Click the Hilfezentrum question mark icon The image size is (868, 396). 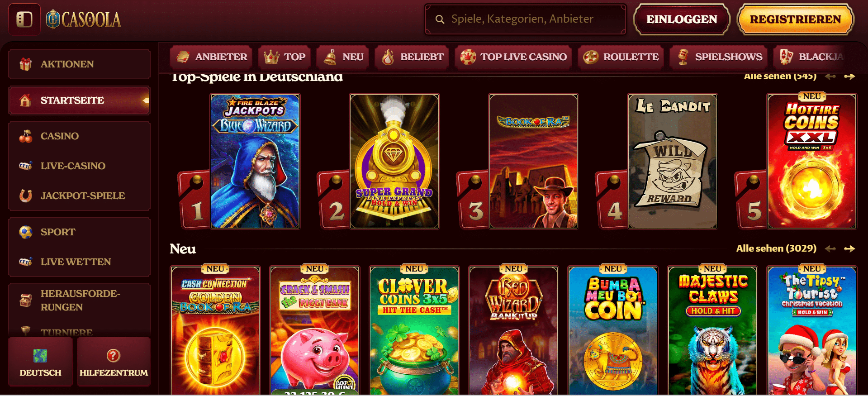(x=114, y=356)
